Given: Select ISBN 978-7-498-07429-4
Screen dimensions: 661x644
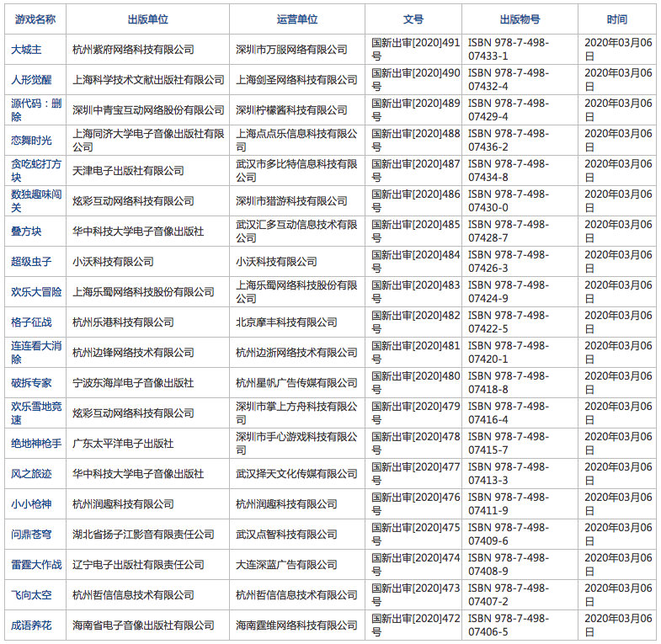Looking at the screenshot, I should tap(509, 110).
